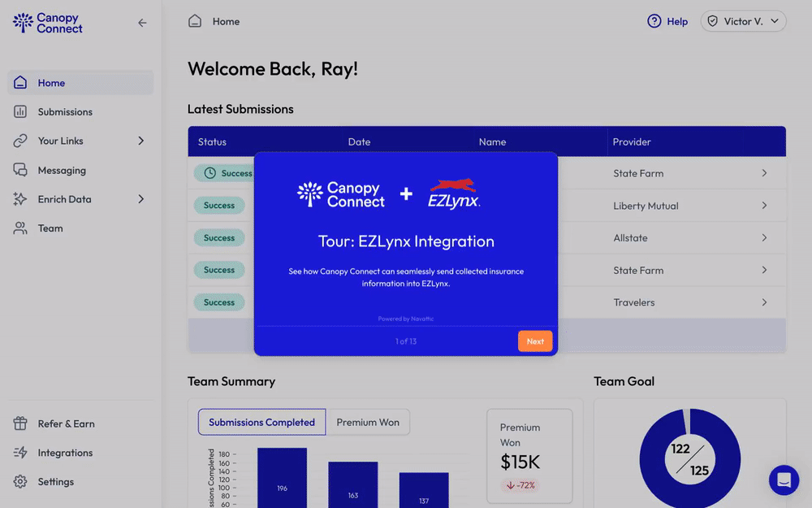Click the EZLynx logo in tour dialog
This screenshot has width=812, height=508.
[454, 194]
